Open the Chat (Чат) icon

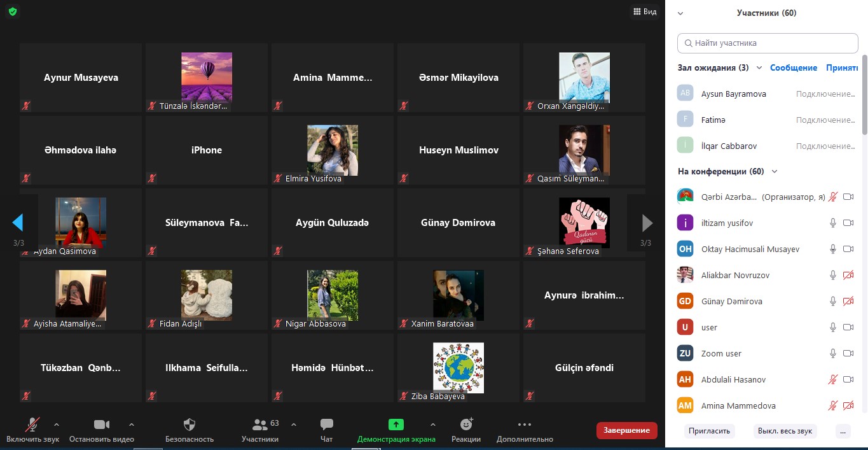tap(327, 425)
